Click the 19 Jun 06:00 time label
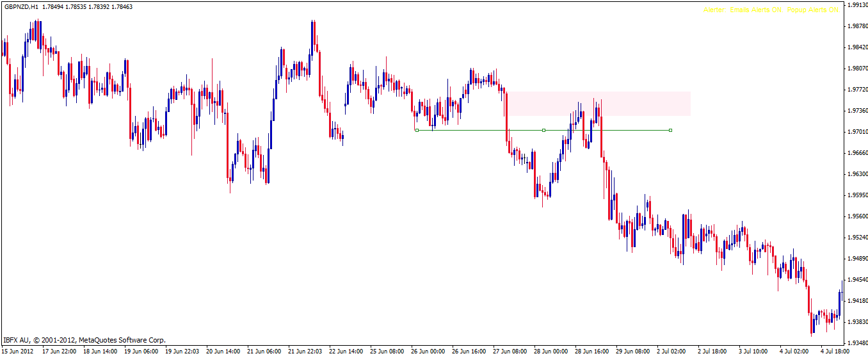 point(141,352)
